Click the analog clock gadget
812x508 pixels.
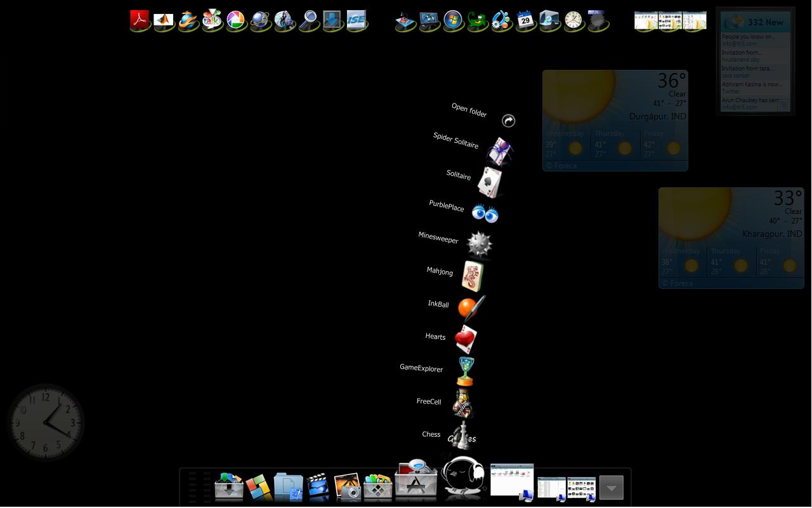pyautogui.click(x=46, y=422)
